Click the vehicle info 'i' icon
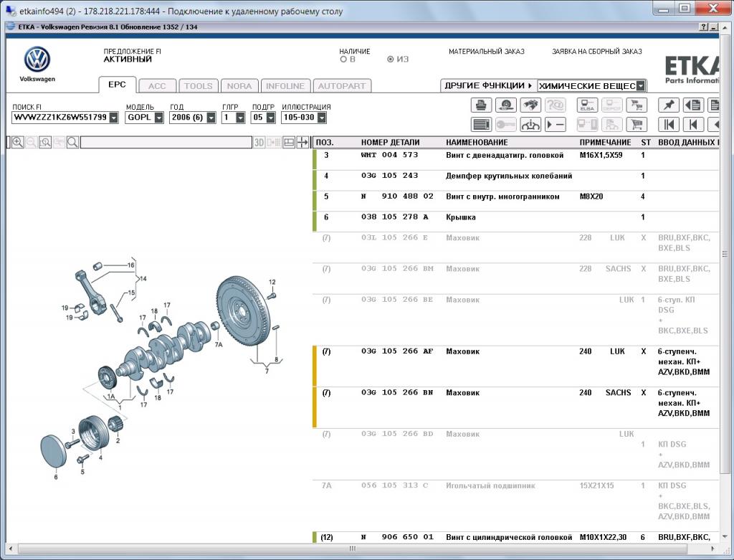734x560 pixels. pyautogui.click(x=530, y=125)
